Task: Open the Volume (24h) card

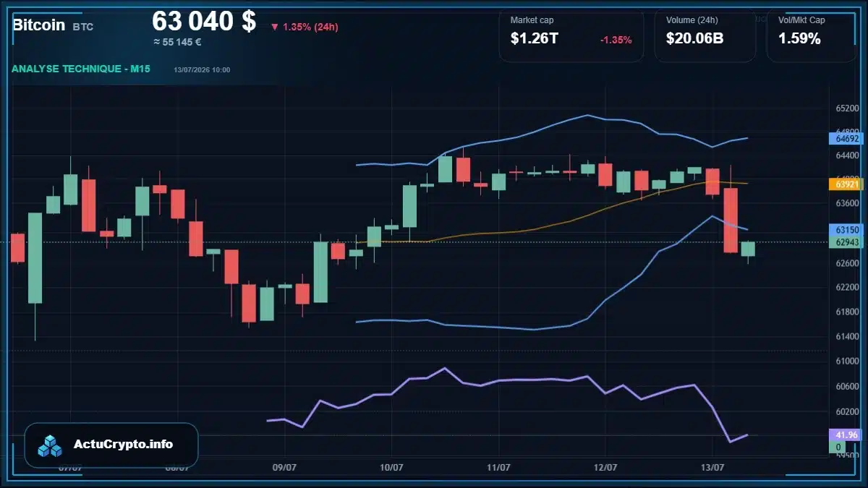Action: point(705,37)
